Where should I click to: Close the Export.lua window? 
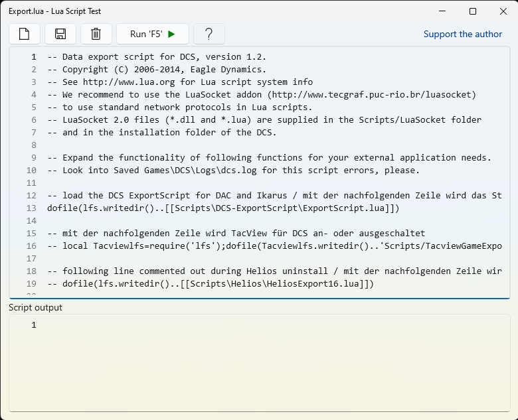point(503,11)
